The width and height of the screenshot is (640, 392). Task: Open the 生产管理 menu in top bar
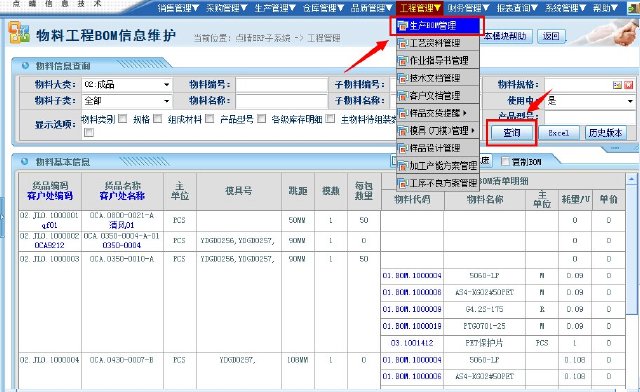click(x=275, y=8)
